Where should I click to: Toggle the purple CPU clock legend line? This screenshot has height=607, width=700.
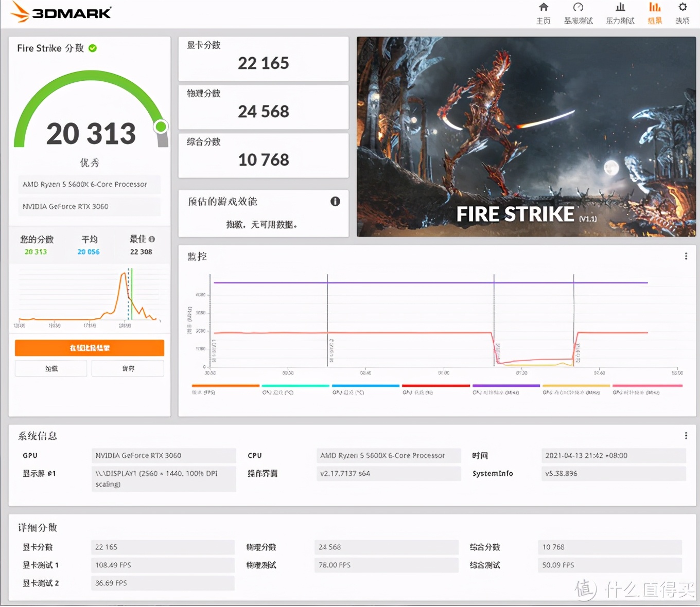pos(506,386)
